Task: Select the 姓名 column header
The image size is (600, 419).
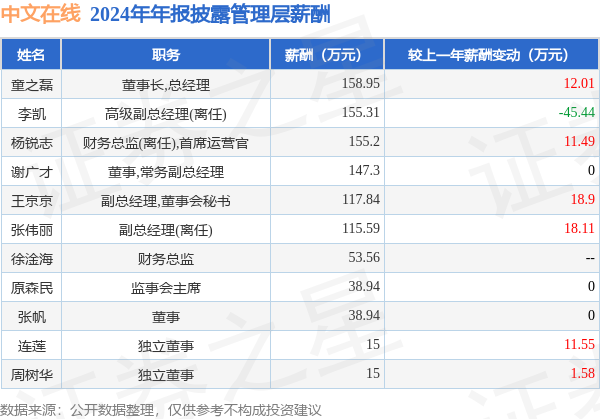Action: pos(31,55)
